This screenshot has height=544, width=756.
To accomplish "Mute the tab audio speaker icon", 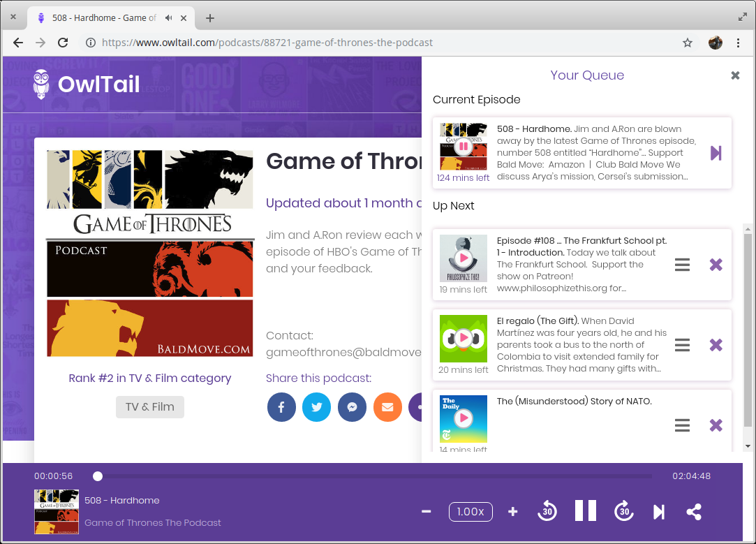I will point(168,18).
